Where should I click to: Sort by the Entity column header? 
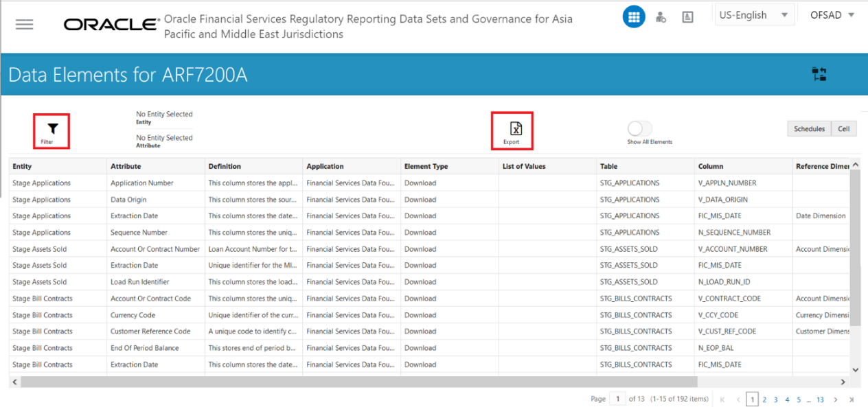pos(58,166)
